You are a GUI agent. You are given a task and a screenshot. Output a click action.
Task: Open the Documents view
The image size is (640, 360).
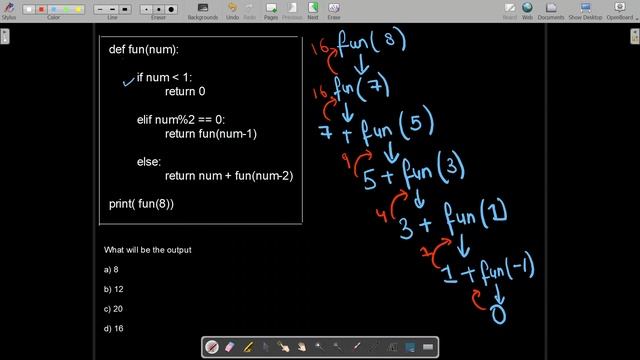551,11
